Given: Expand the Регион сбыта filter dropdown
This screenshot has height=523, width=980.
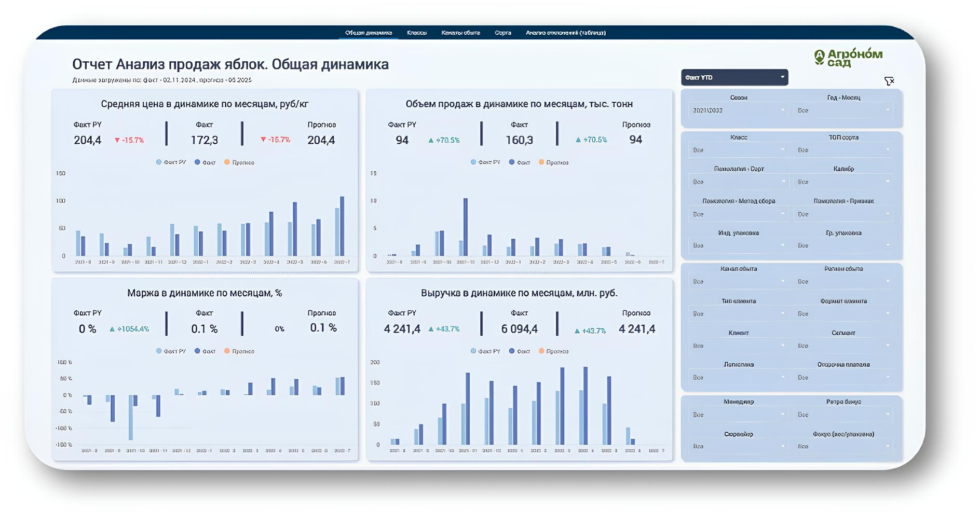Looking at the screenshot, I should (843, 282).
